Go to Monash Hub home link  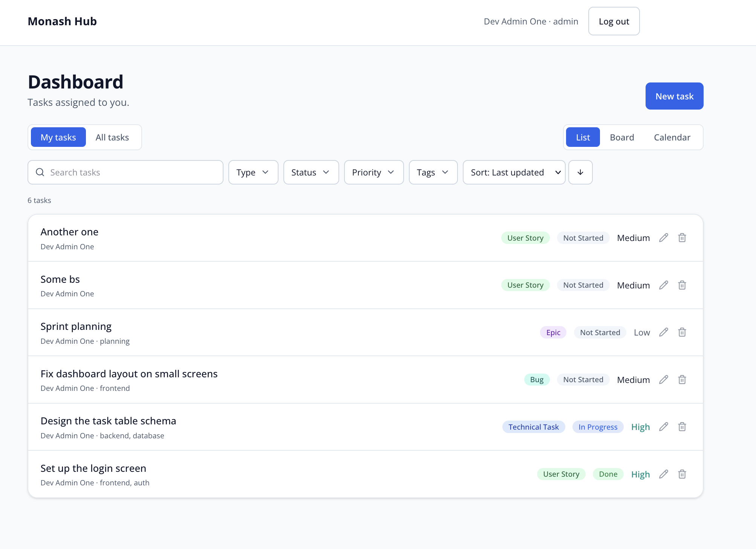62,21
